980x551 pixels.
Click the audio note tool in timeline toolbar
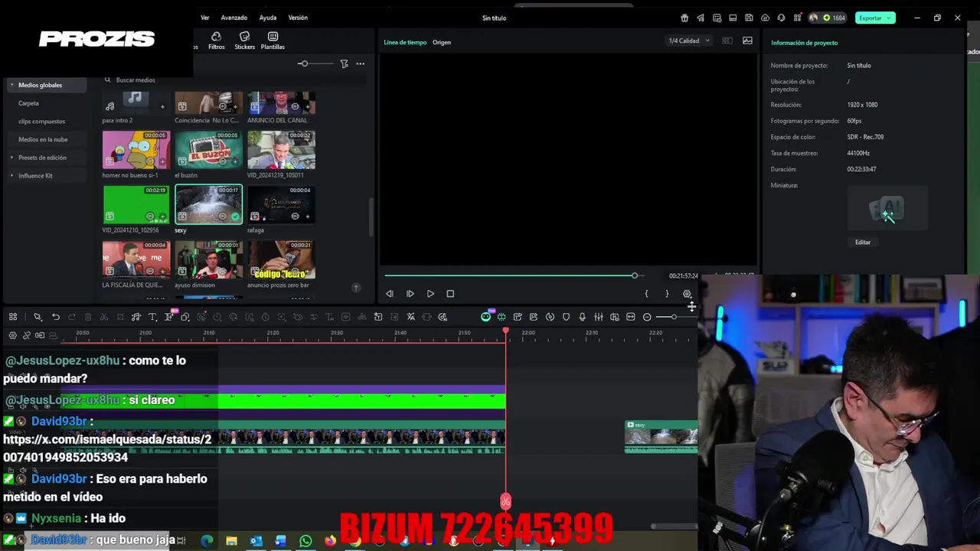point(136,317)
